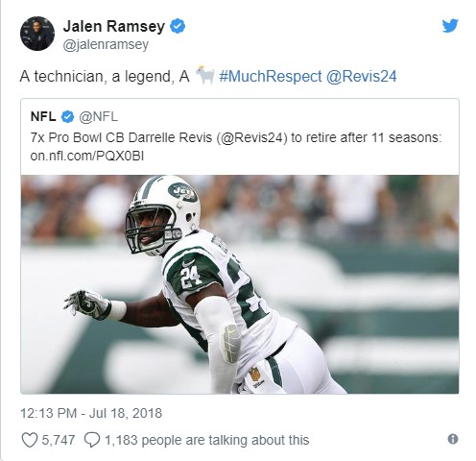476x461 pixels.
Task: Open Jalen Ramsey's profile avatar
Action: click(x=37, y=34)
